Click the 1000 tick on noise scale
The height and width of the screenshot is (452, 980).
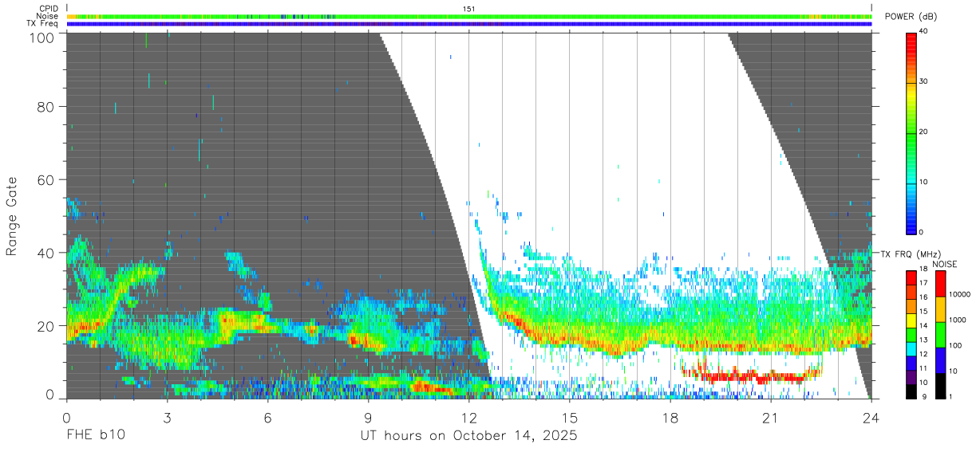point(959,319)
